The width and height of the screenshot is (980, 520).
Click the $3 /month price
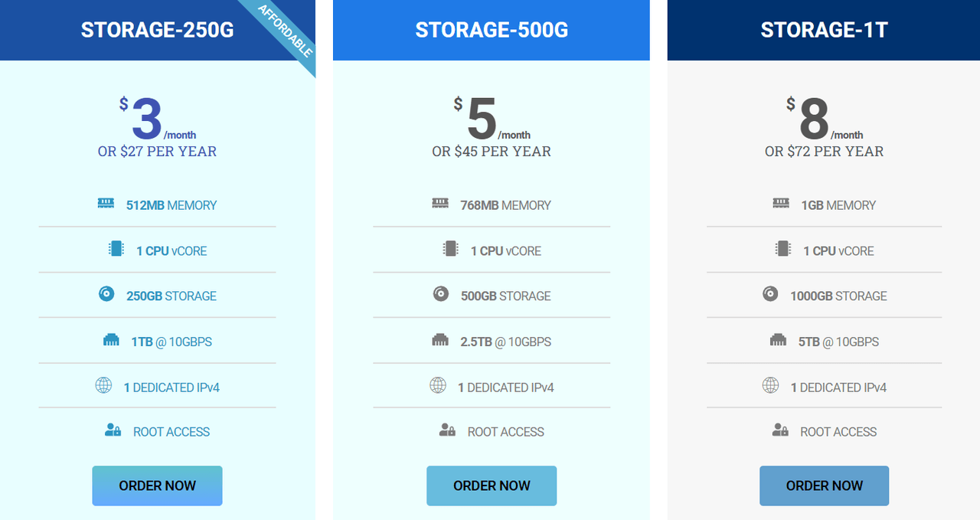coord(157,119)
